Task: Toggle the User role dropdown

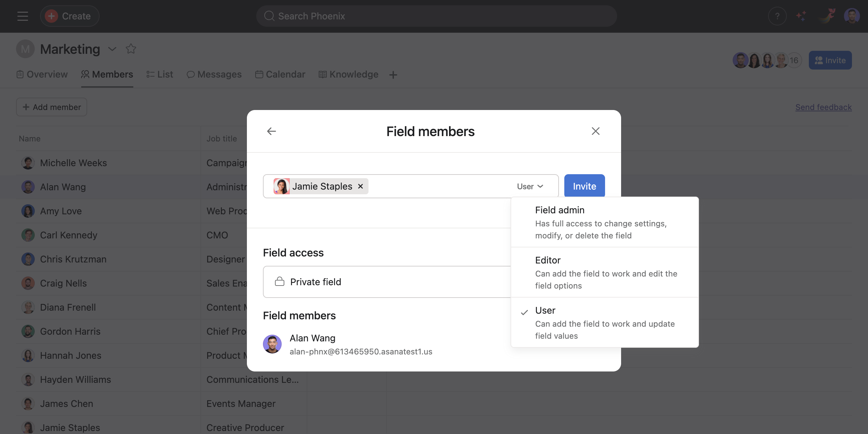Action: (x=530, y=186)
